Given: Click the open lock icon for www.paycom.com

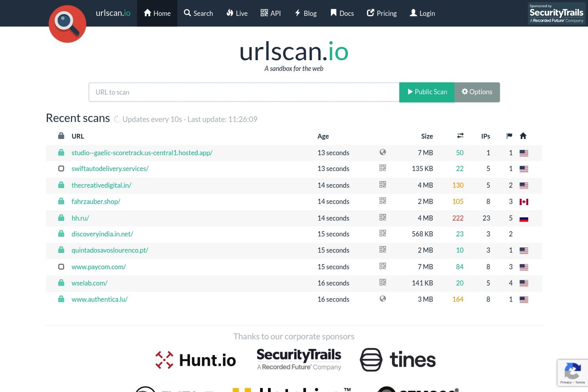Looking at the screenshot, I should [61, 266].
